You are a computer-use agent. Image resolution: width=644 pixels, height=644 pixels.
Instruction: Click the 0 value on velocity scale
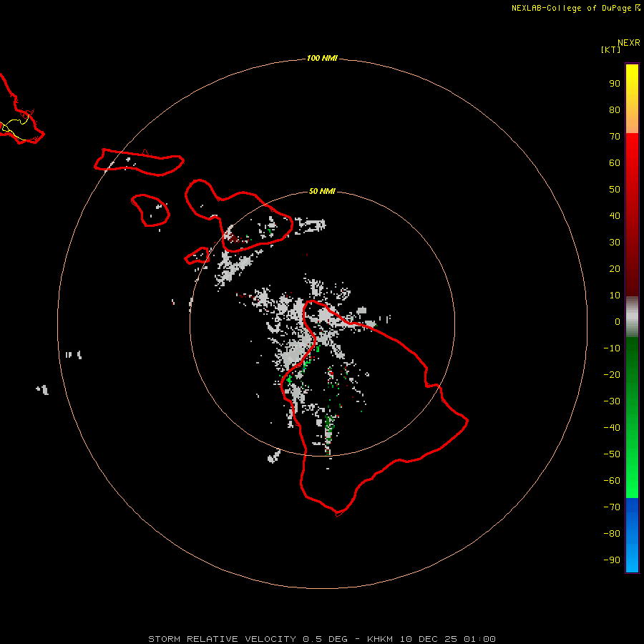pos(618,322)
